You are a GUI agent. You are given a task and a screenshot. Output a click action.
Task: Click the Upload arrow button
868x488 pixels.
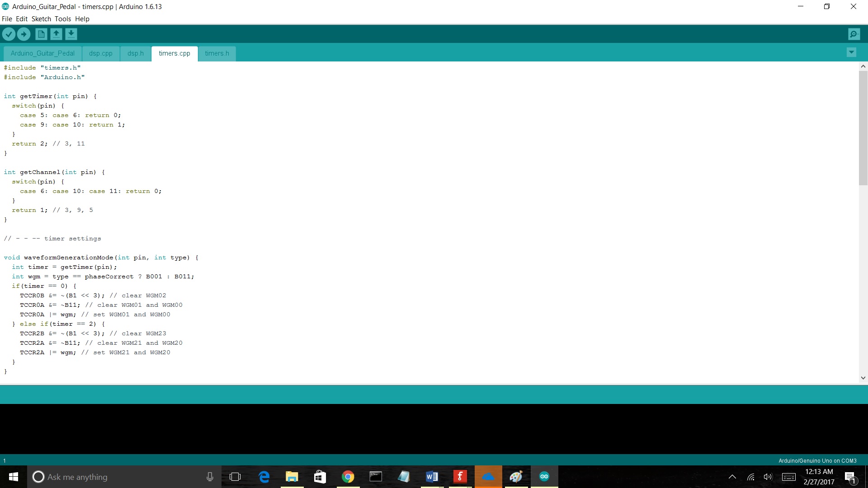(x=24, y=34)
